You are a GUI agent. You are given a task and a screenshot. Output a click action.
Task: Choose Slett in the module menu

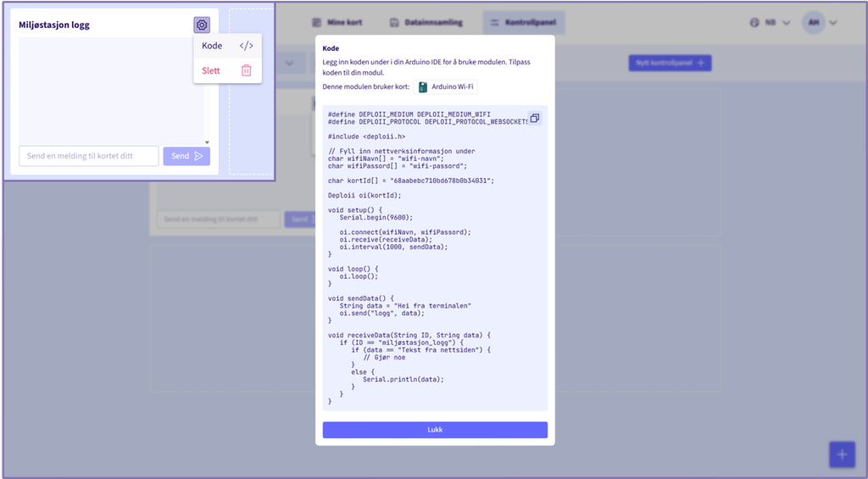[x=227, y=70]
